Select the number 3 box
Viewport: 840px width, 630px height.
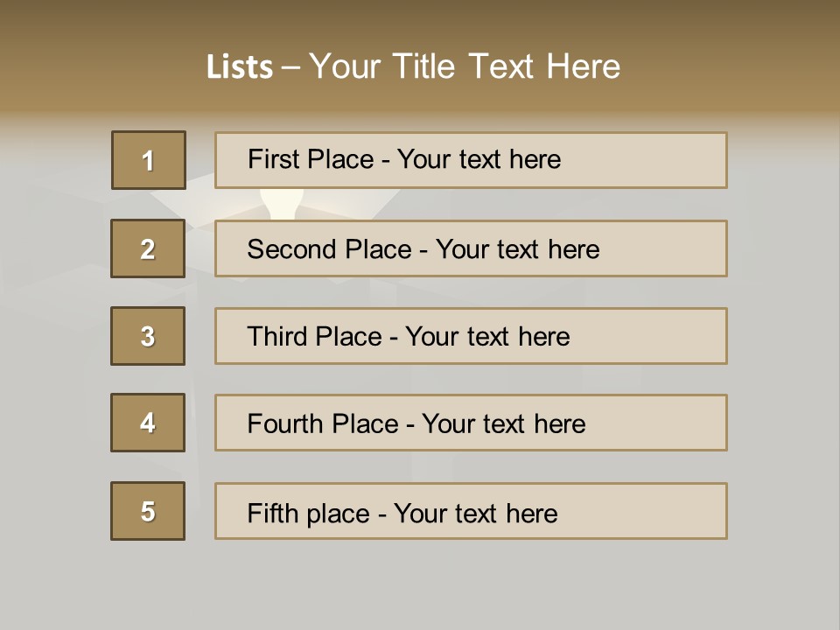tap(148, 336)
